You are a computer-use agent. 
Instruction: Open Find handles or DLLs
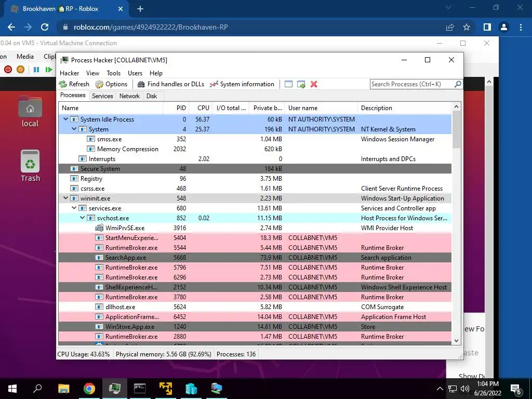(x=170, y=84)
